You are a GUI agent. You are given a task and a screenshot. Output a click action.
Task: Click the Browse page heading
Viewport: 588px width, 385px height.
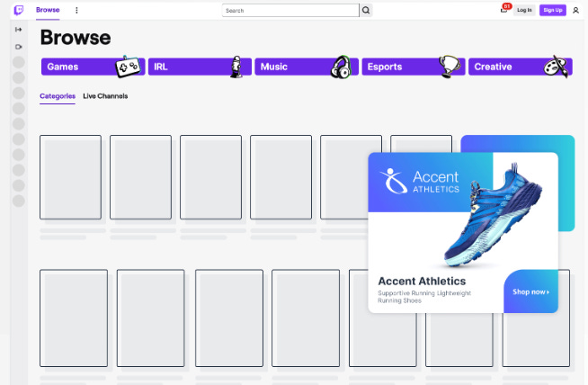pyautogui.click(x=76, y=38)
